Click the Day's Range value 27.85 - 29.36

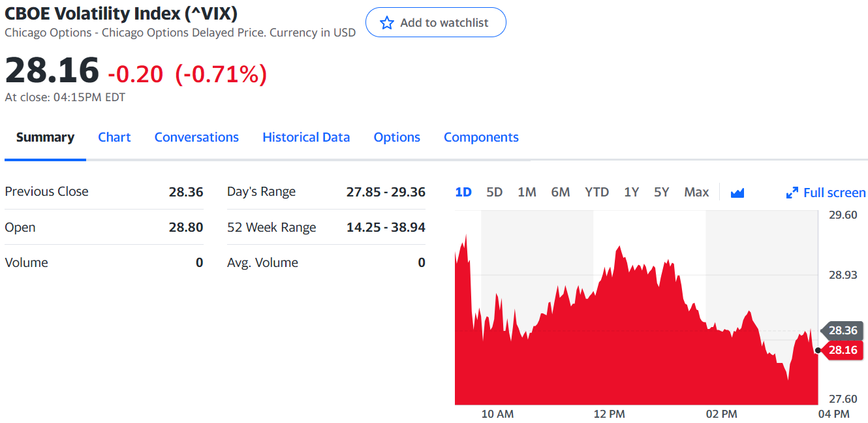pos(386,192)
